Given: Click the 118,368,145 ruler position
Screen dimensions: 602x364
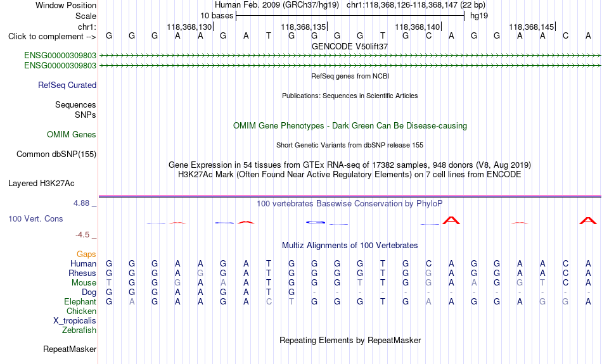Looking at the screenshot, I should tap(532, 27).
